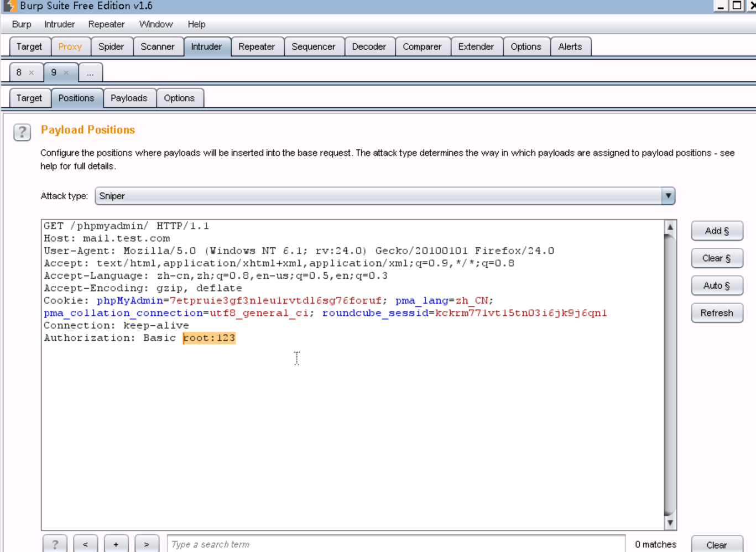Open the Intruder menu
The height and width of the screenshot is (552, 756).
[x=60, y=24]
